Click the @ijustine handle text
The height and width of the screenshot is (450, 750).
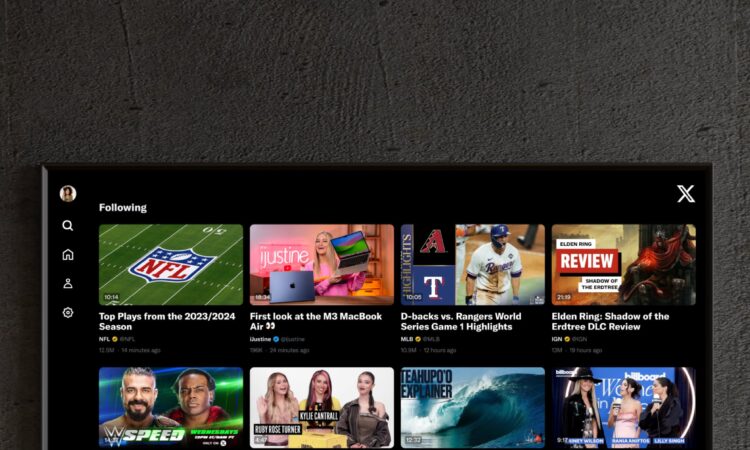pyautogui.click(x=293, y=339)
